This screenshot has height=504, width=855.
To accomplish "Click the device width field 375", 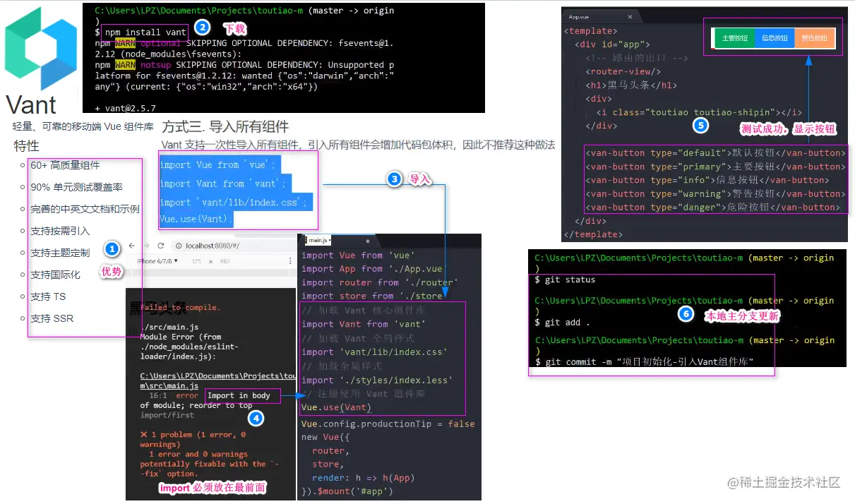I will click(x=197, y=261).
